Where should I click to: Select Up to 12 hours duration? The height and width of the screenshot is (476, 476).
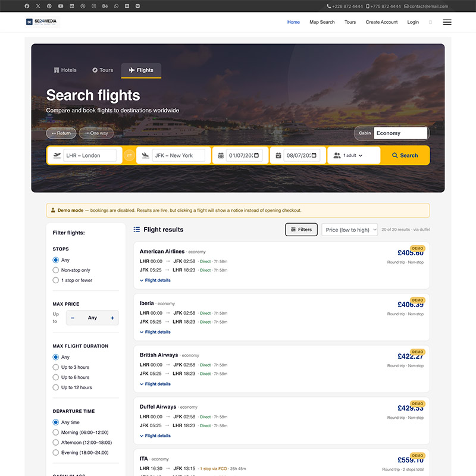55,387
